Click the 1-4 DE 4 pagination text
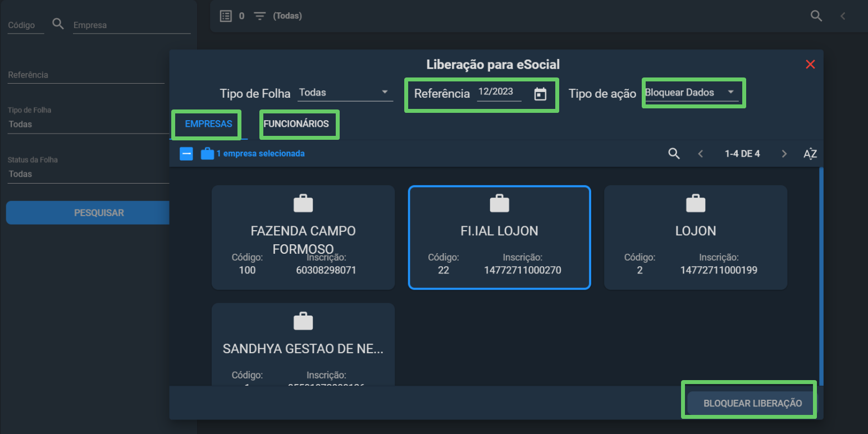The width and height of the screenshot is (868, 434). pos(742,154)
